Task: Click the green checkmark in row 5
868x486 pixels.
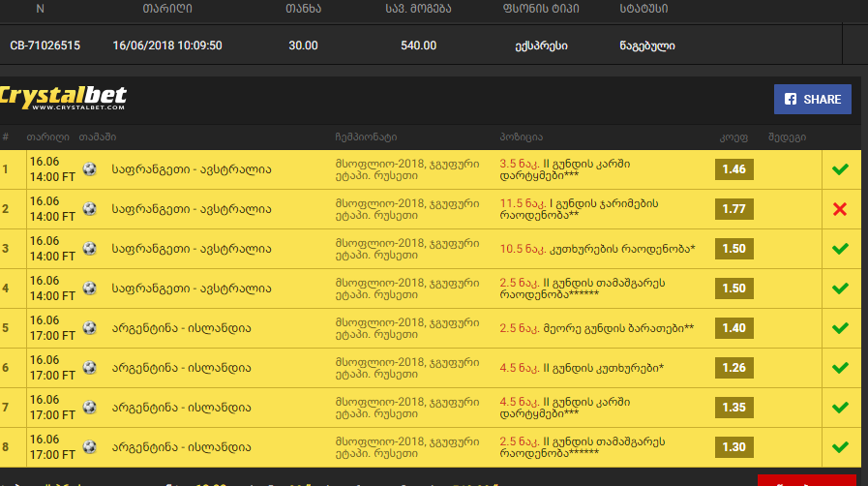Action: pyautogui.click(x=840, y=328)
